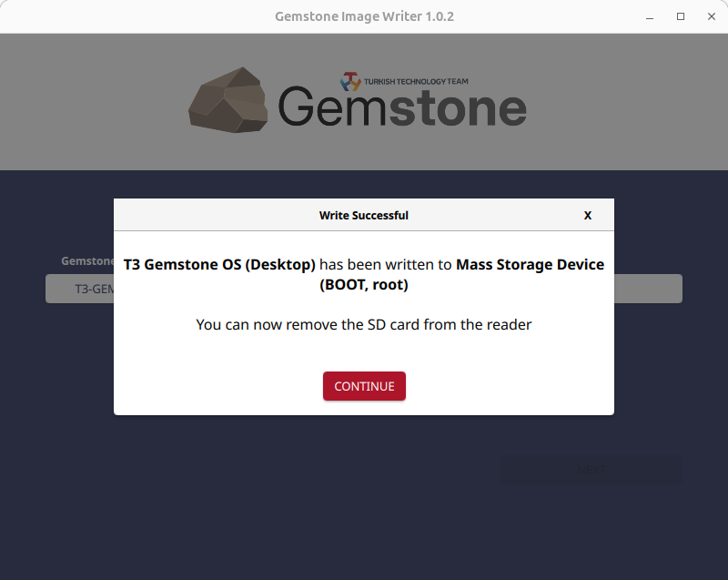Click the dimmed NEXT button
This screenshot has width=728, height=580.
point(591,470)
